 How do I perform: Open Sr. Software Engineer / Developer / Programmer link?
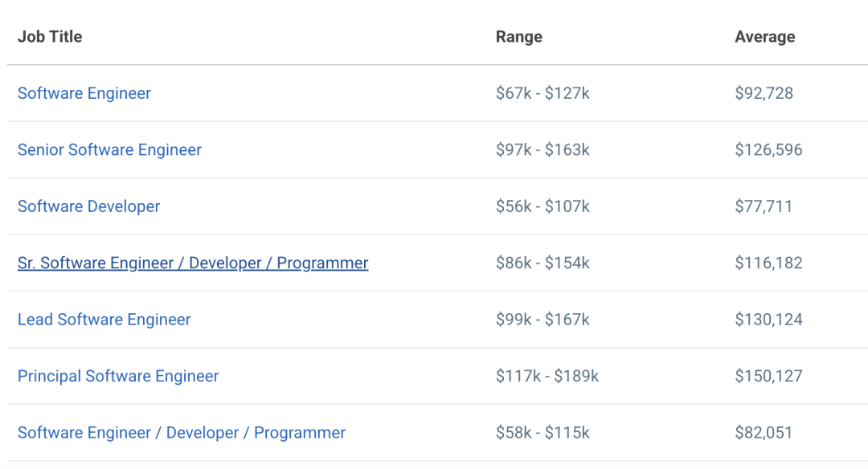click(193, 263)
